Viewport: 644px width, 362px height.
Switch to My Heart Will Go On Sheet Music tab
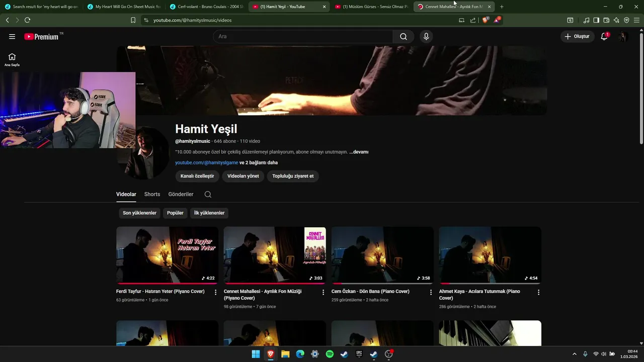click(124, 7)
